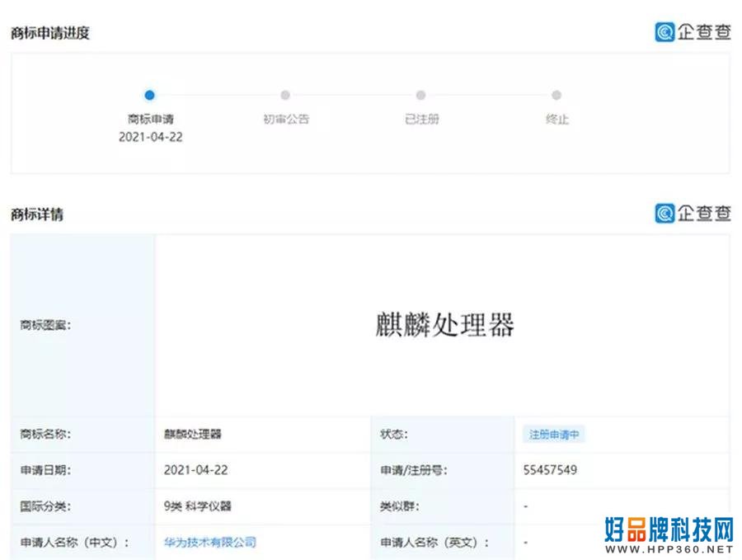The image size is (742, 560).
Task: Select the 2021-04-22 date under 商标申请
Action: [x=151, y=137]
